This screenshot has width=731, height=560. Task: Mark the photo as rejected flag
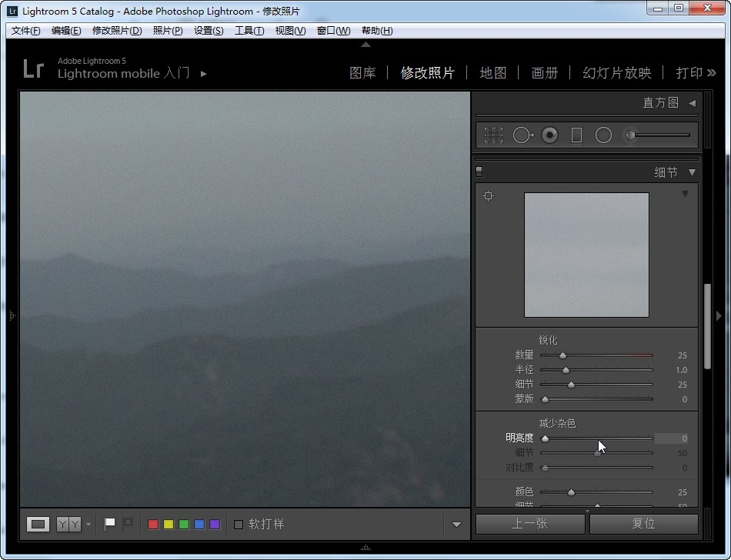(128, 524)
